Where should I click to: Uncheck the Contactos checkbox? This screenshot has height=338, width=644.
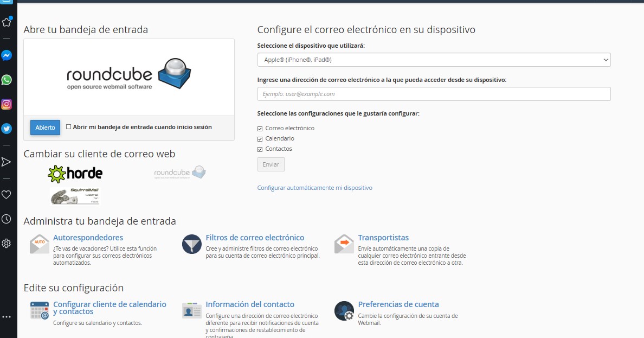coord(260,149)
